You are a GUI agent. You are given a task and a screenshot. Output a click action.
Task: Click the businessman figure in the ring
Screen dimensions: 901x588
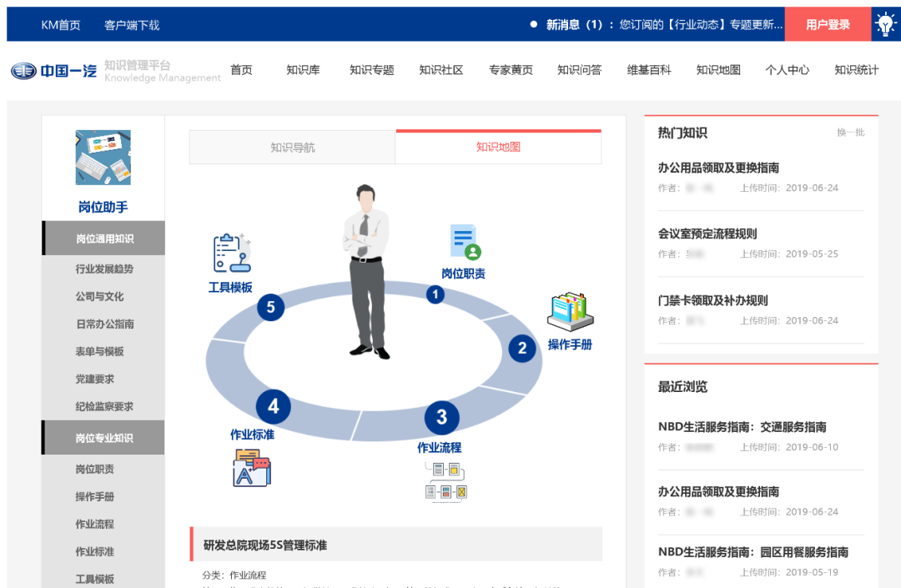(366, 271)
